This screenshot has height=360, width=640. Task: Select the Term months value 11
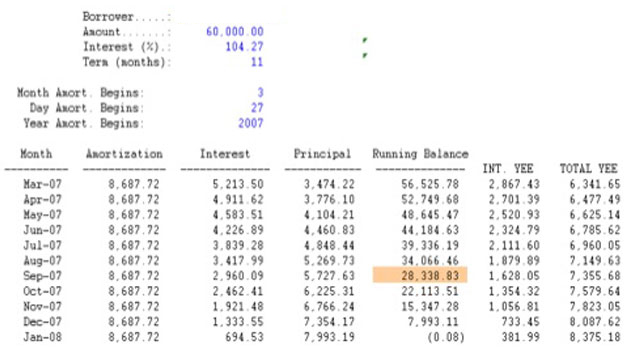click(x=257, y=62)
